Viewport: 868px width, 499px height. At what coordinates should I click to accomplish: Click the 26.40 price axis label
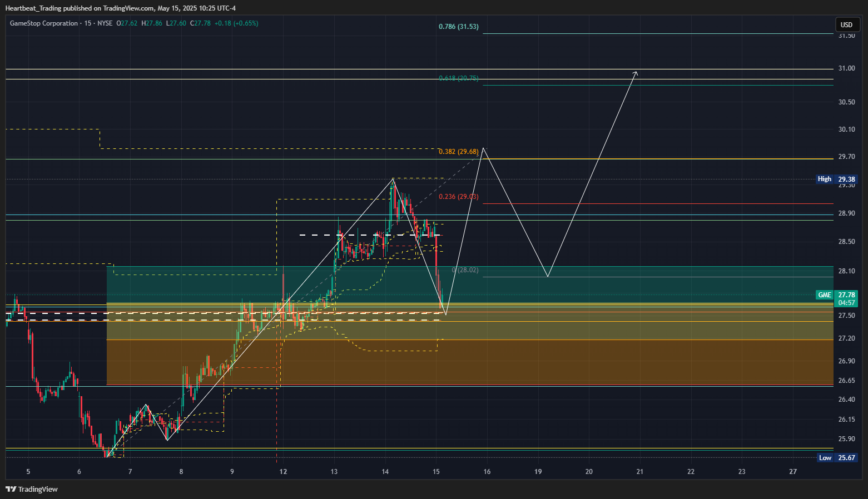click(x=846, y=400)
